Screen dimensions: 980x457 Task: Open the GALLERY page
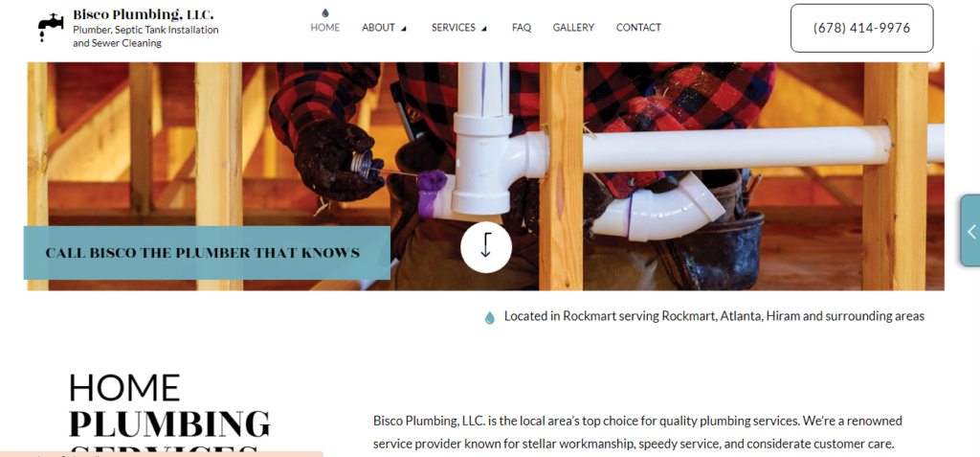pos(573,28)
